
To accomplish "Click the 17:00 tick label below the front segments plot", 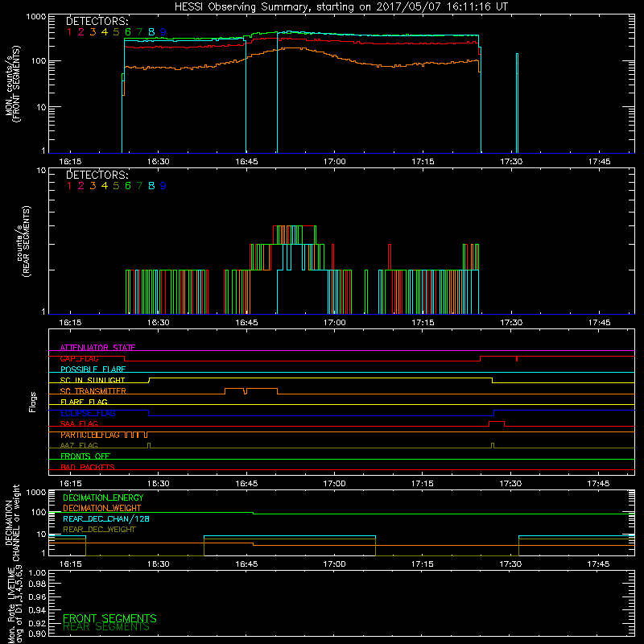I will 334,162.
